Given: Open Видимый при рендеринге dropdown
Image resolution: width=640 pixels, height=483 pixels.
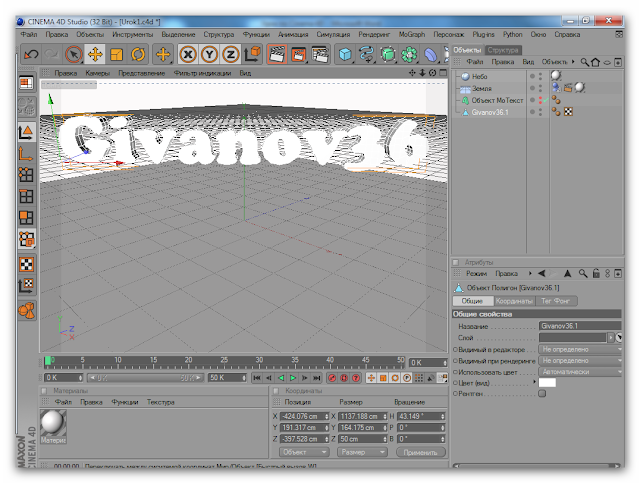Looking at the screenshot, I should [580, 361].
